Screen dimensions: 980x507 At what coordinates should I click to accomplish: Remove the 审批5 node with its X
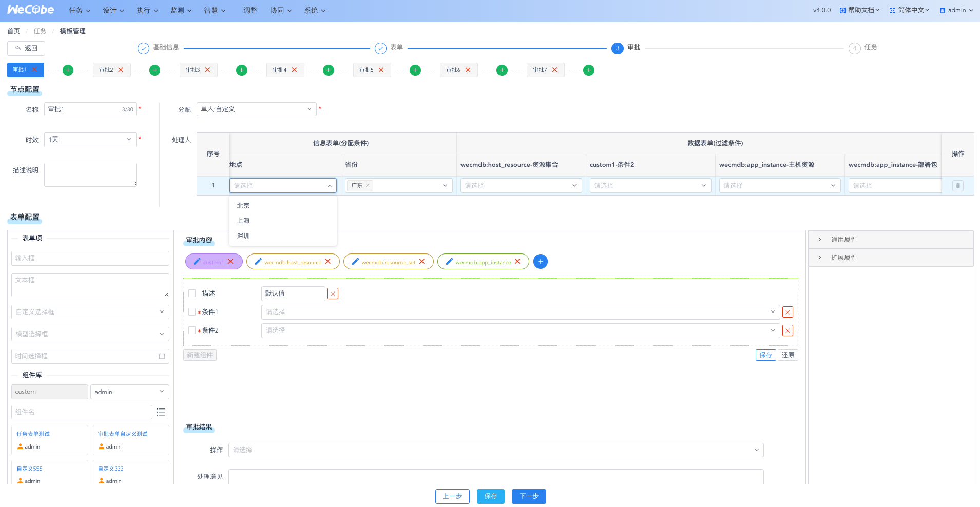click(x=381, y=70)
